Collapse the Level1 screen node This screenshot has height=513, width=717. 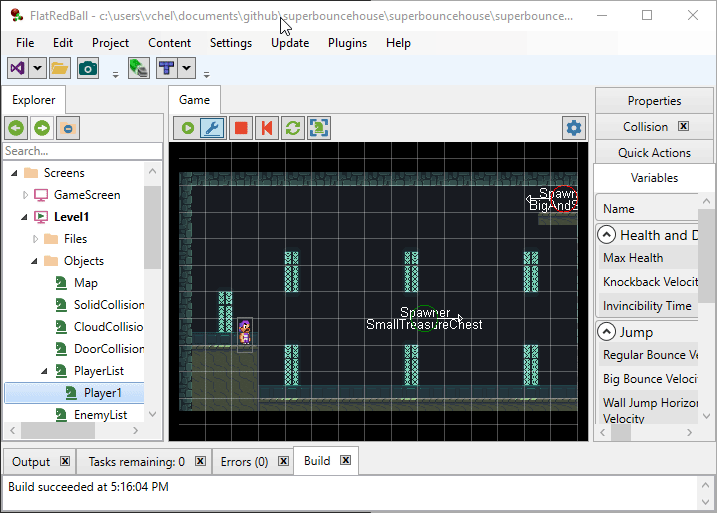tap(24, 217)
